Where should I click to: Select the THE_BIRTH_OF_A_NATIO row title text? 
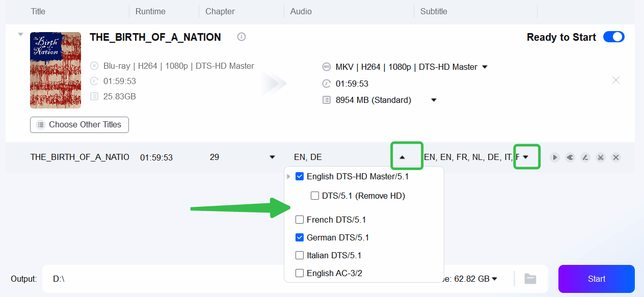tap(80, 157)
